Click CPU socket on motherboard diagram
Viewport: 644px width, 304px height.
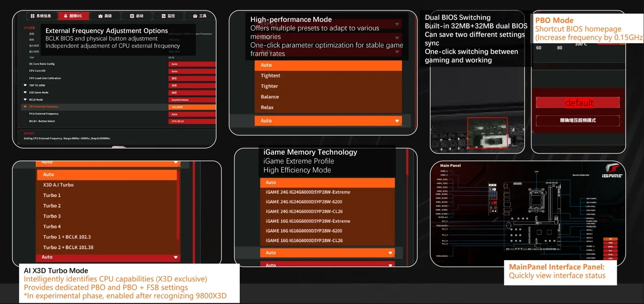(536, 200)
